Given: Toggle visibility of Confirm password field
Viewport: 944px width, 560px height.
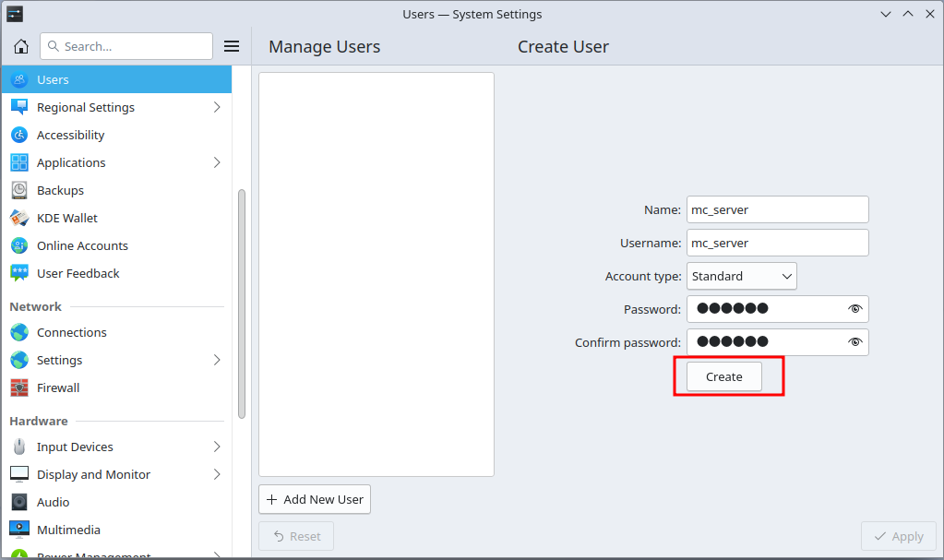Looking at the screenshot, I should [854, 342].
